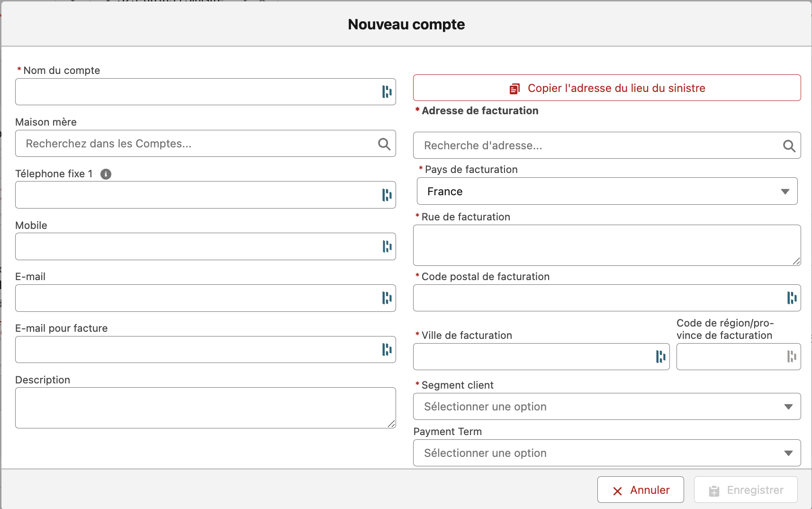The height and width of the screenshot is (509, 812).
Task: Click Copier l'adresse du lieu du sinistre button
Action: (x=607, y=88)
